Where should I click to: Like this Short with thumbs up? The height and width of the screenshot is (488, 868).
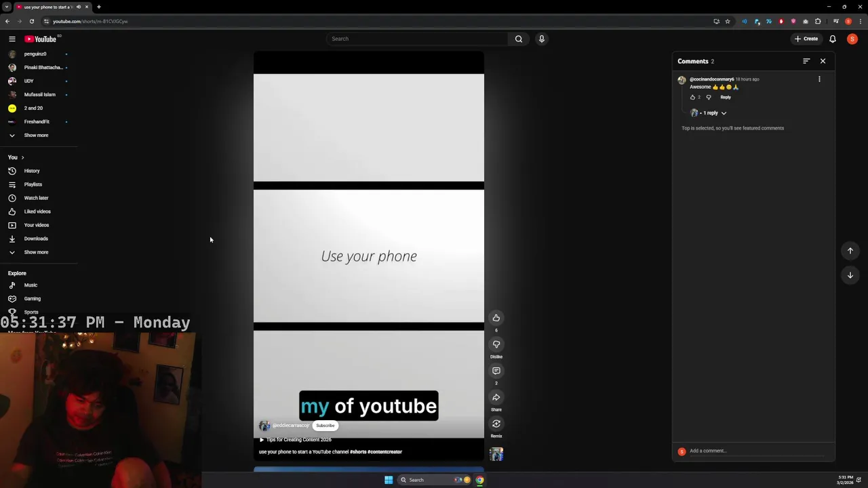click(x=496, y=318)
